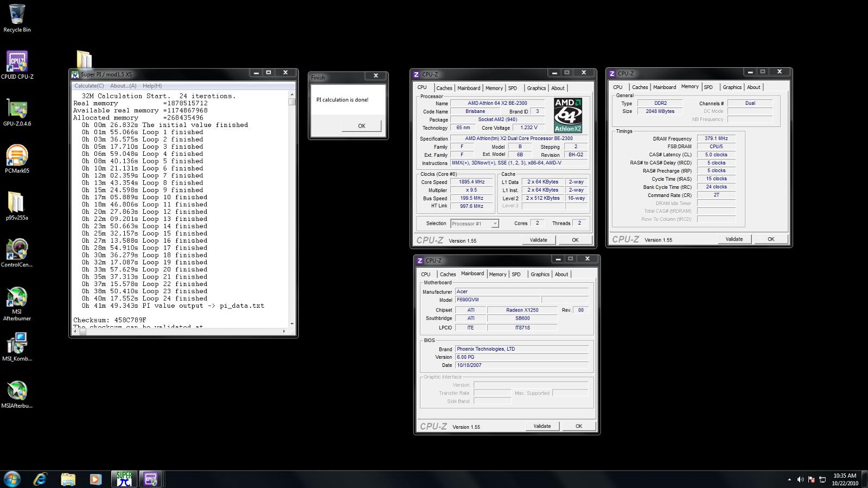Select CPU tab in Memory window
868x488 pixels.
pos(618,87)
